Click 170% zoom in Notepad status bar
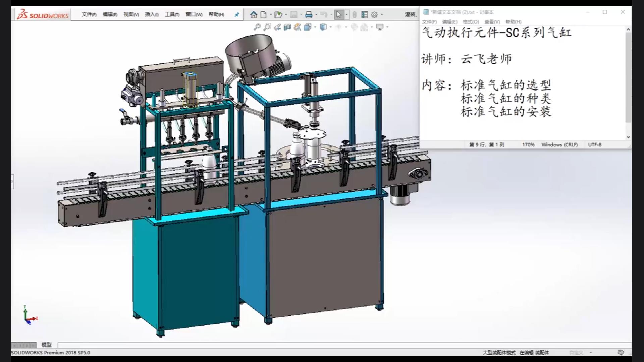The height and width of the screenshot is (362, 644). (528, 145)
